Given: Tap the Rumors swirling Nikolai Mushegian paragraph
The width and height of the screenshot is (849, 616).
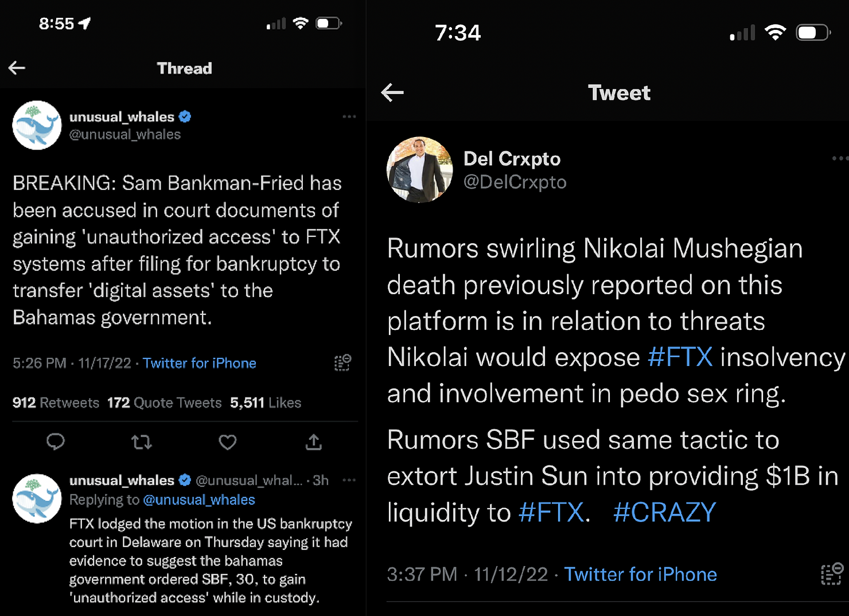Looking at the screenshot, I should click(617, 321).
